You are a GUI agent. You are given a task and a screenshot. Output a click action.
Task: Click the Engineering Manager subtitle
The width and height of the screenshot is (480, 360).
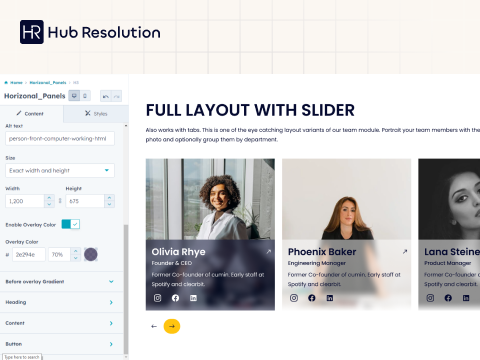(x=317, y=263)
